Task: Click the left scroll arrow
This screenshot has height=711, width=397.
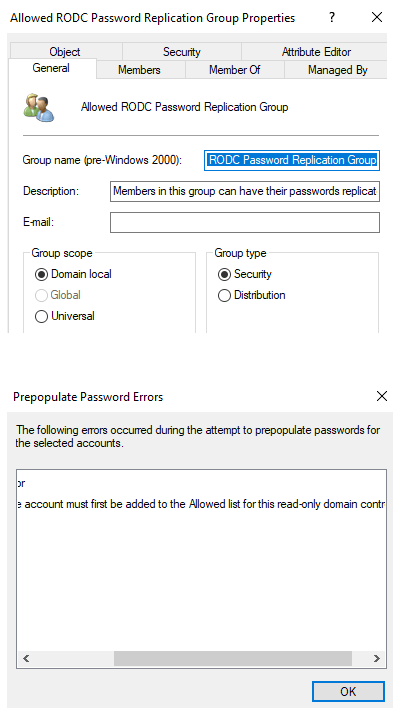Action: [x=26, y=658]
